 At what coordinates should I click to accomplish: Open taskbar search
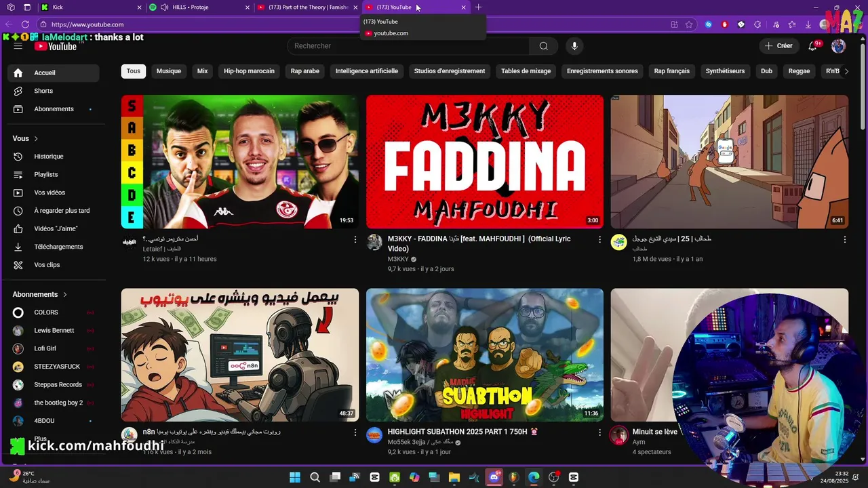(315, 477)
